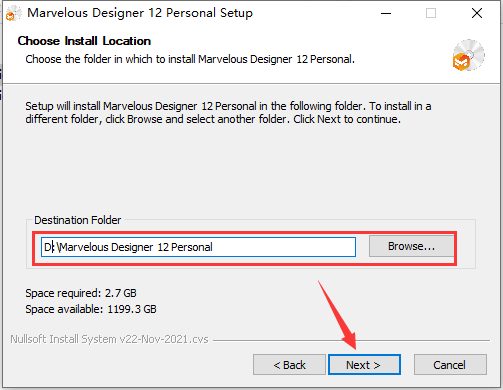Click the subtitle about choosing install folder

190,59
